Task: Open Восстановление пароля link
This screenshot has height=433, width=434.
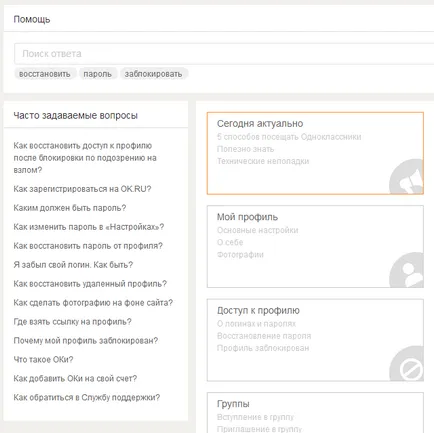Action: pyautogui.click(x=264, y=336)
